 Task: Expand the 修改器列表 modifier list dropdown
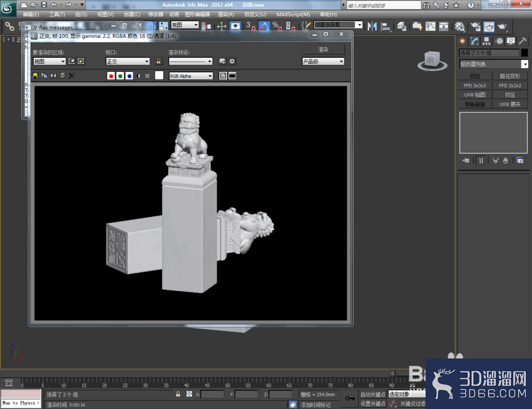[494, 64]
